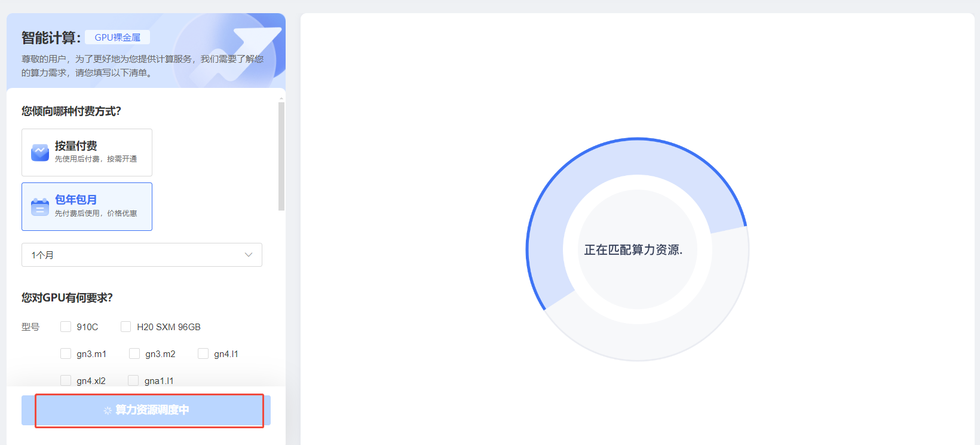Image resolution: width=980 pixels, height=445 pixels.
Task: Enable the H20 SXM 96GB checkbox
Action: pos(125,327)
